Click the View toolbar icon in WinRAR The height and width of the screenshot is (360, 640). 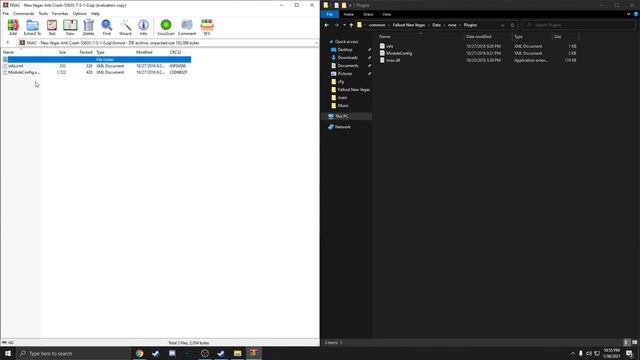(70, 27)
